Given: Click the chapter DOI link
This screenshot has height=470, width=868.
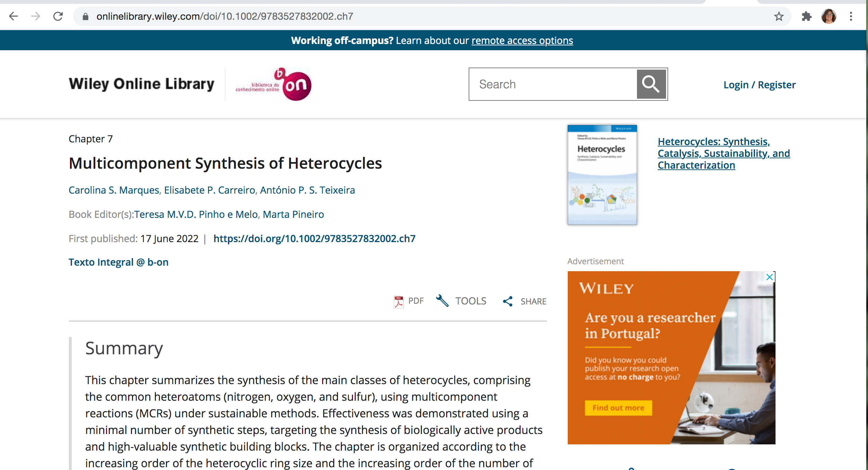Looking at the screenshot, I should [314, 239].
